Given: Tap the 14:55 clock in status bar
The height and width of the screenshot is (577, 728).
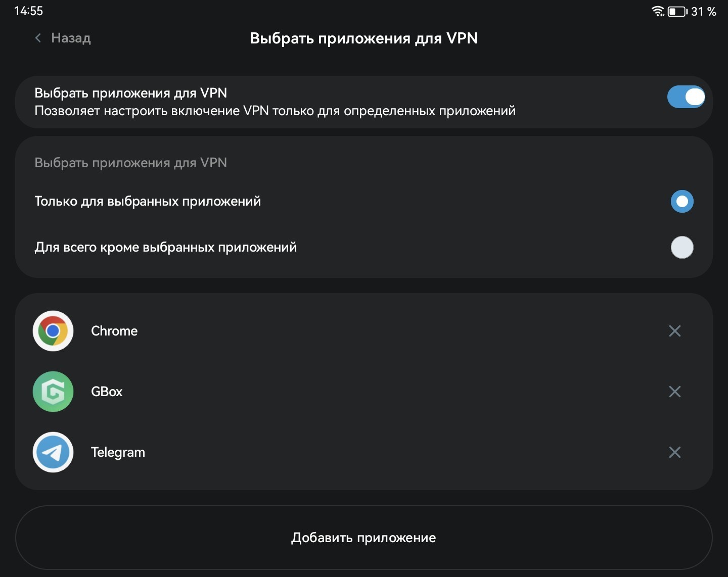Looking at the screenshot, I should [28, 11].
